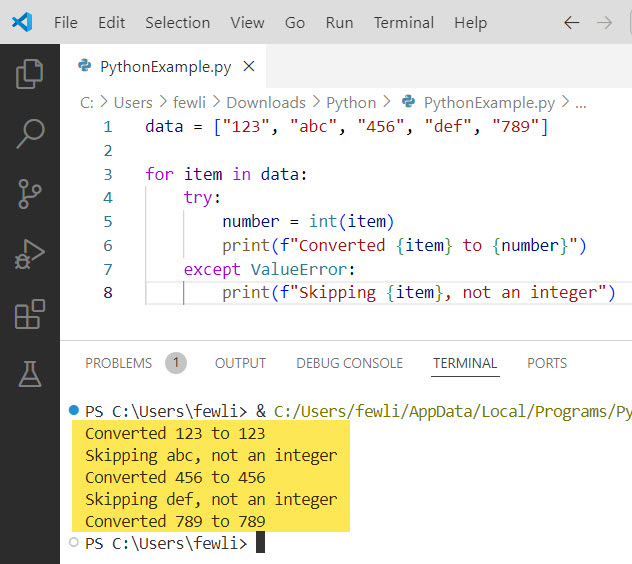Open the Testing flask view
Viewport: 632px width, 564px height.
pos(30,374)
